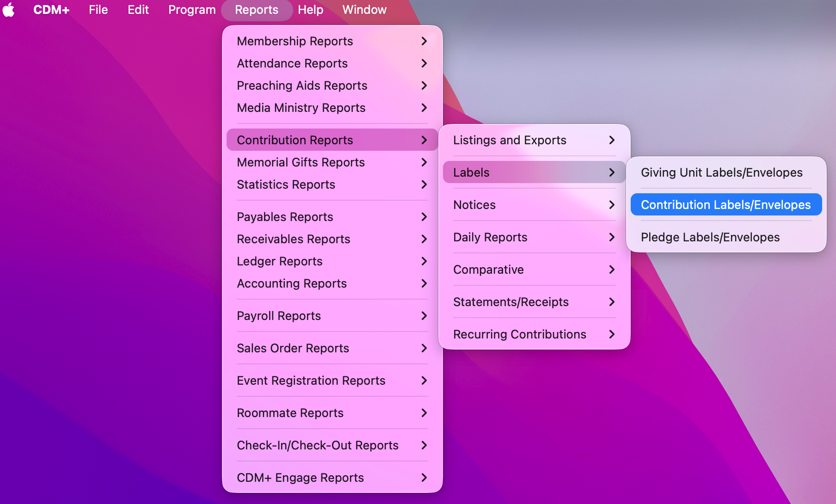The width and height of the screenshot is (836, 504).
Task: Open the CDM+ application menu
Action: click(x=51, y=10)
